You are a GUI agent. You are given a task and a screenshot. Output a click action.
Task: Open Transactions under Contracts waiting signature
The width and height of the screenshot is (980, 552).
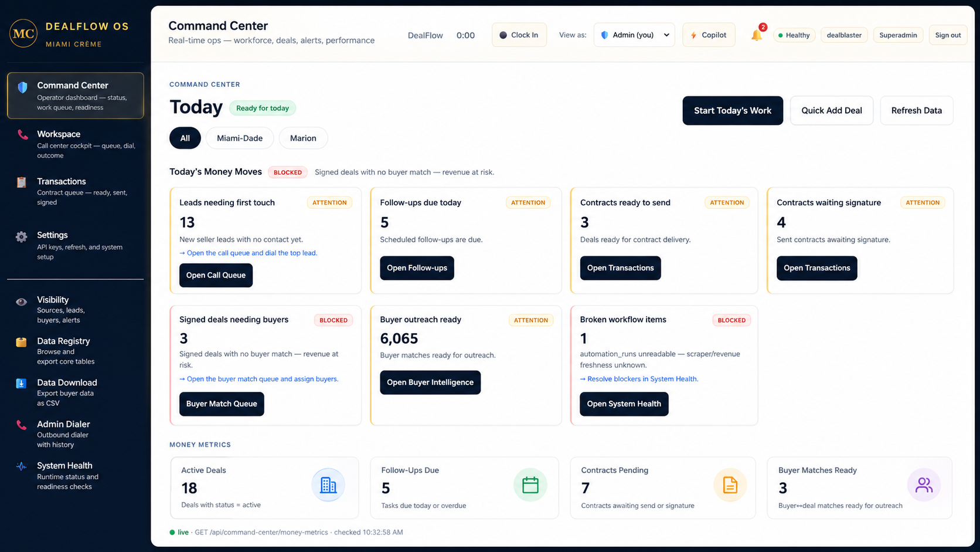[816, 268]
